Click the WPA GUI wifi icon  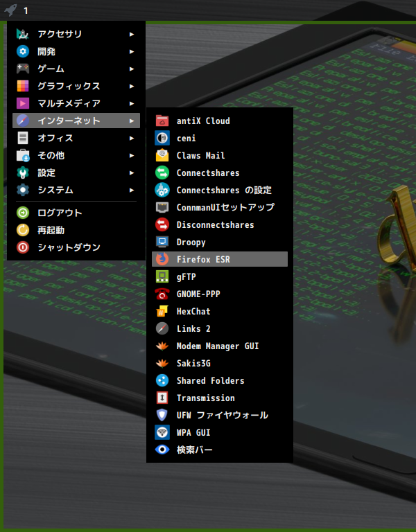pos(162,432)
